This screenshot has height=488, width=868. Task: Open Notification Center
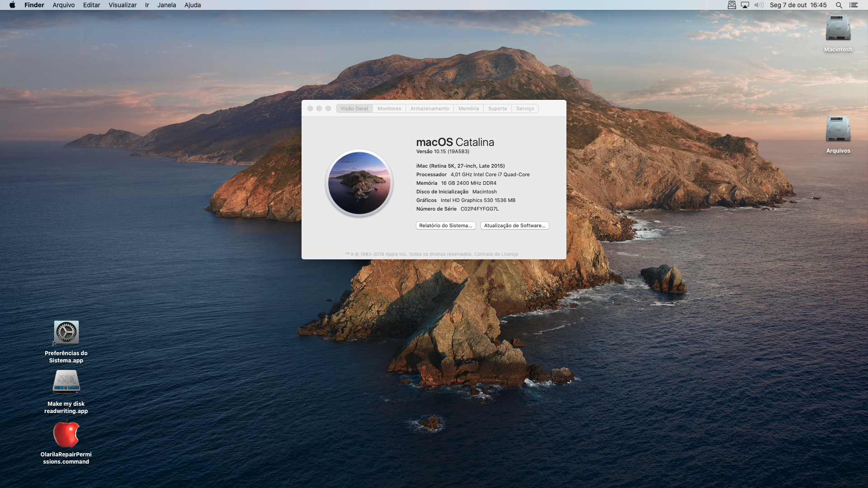pyautogui.click(x=854, y=5)
